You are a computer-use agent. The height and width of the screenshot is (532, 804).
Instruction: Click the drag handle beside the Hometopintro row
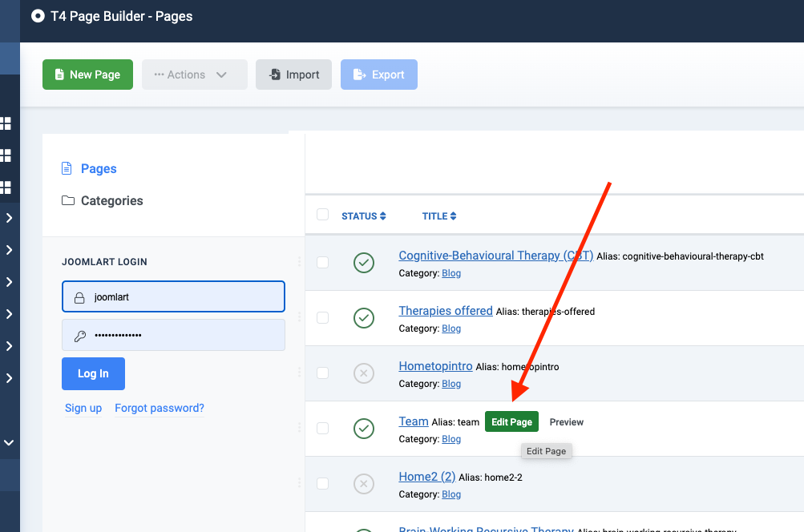click(300, 373)
